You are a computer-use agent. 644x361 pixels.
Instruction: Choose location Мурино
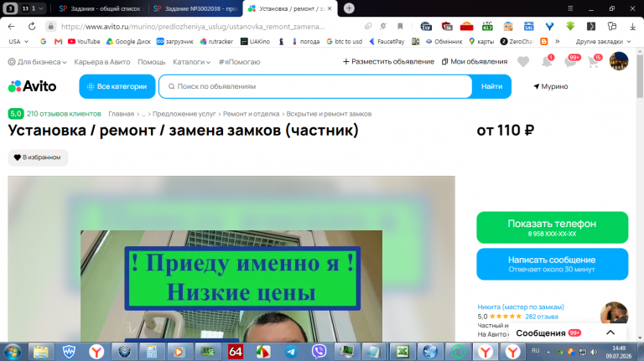point(550,86)
